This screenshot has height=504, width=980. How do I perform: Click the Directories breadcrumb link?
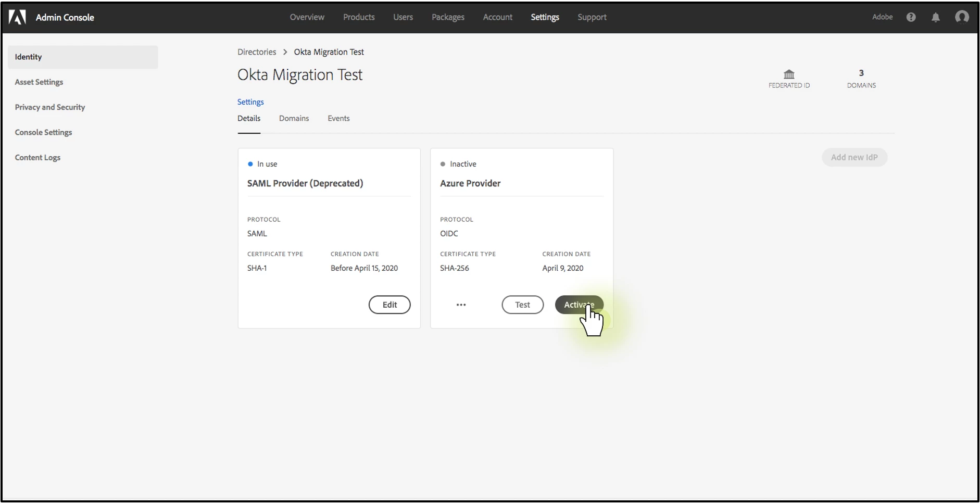(x=257, y=52)
